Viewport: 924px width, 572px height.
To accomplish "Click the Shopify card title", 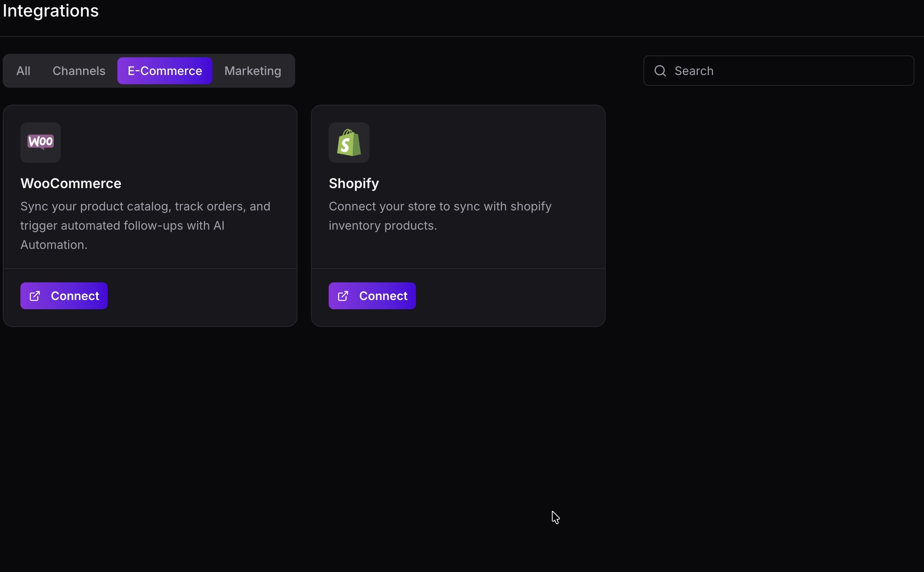I will coord(354,183).
